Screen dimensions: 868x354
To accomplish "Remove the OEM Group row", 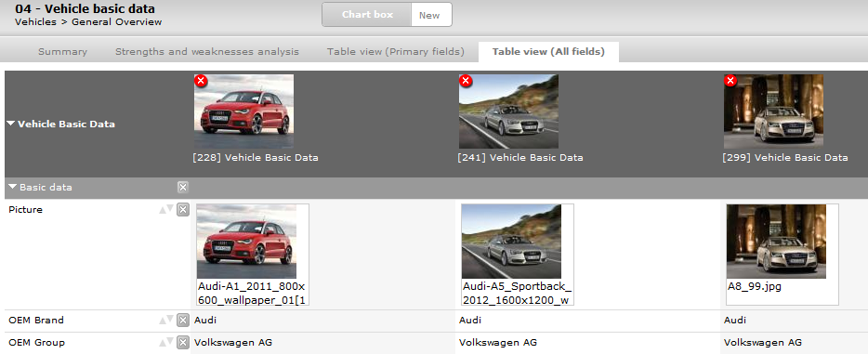I will point(183,343).
